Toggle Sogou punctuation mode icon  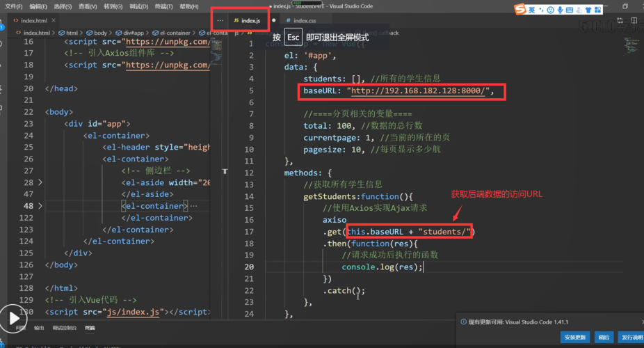click(x=541, y=10)
